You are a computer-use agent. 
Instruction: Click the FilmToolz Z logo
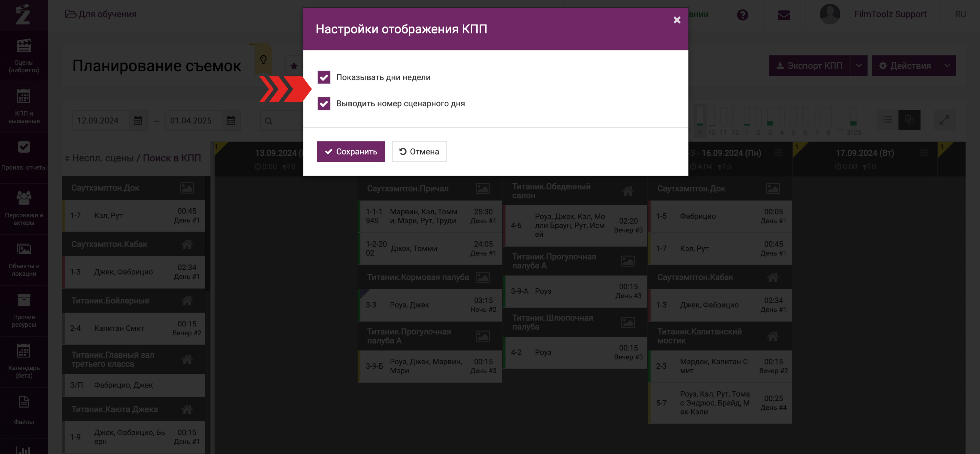coord(23,14)
